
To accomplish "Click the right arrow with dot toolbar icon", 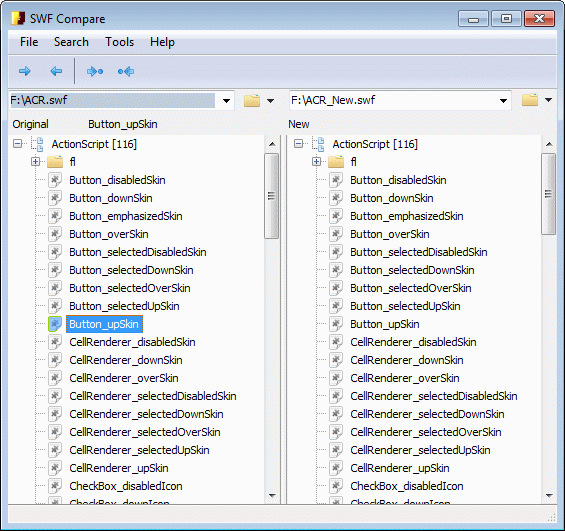I will pos(95,71).
